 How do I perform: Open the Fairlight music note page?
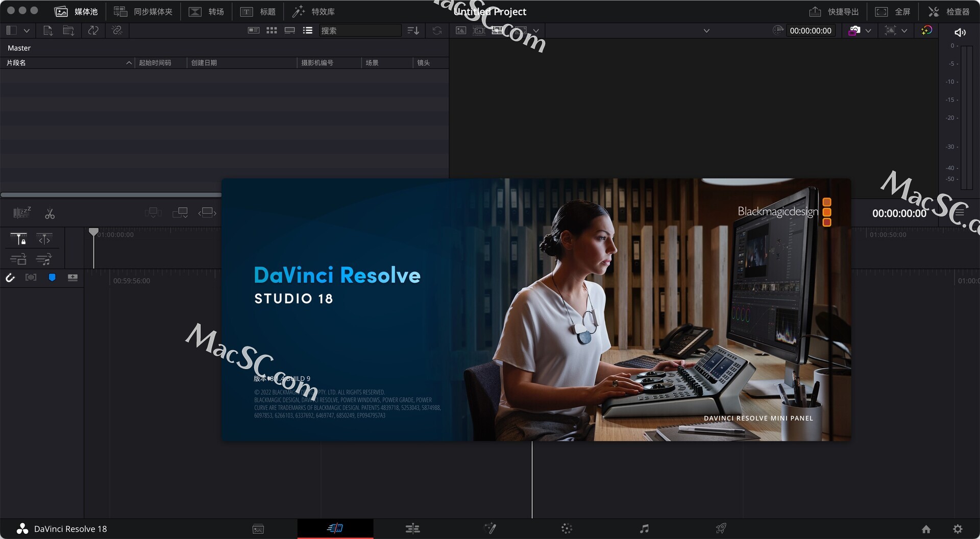(x=644, y=529)
